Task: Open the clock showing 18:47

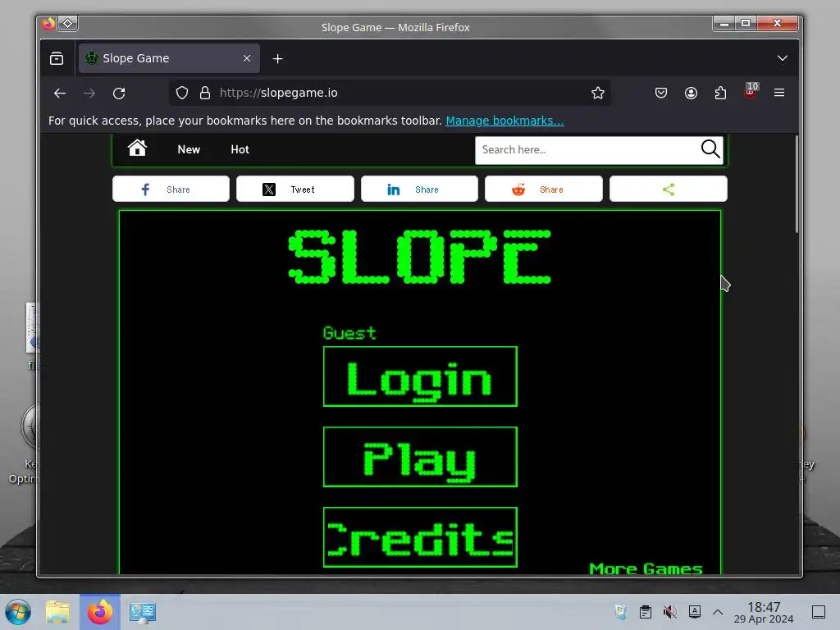Action: pos(764,612)
